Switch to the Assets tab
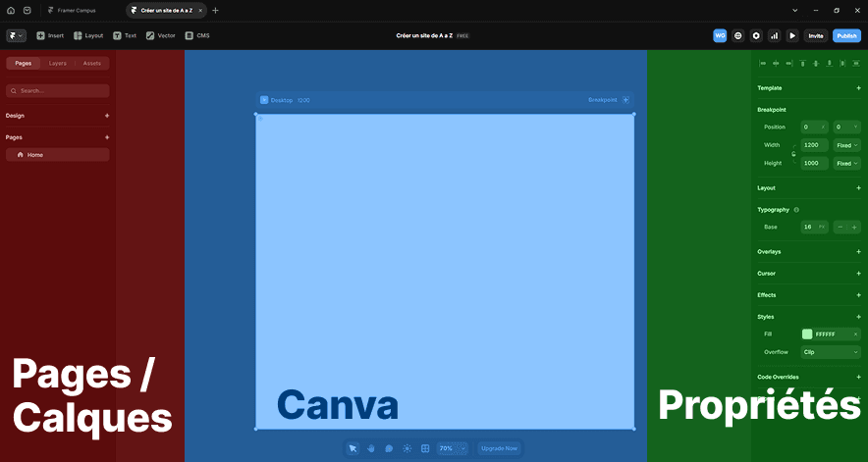Image resolution: width=868 pixels, height=462 pixels. tap(92, 63)
